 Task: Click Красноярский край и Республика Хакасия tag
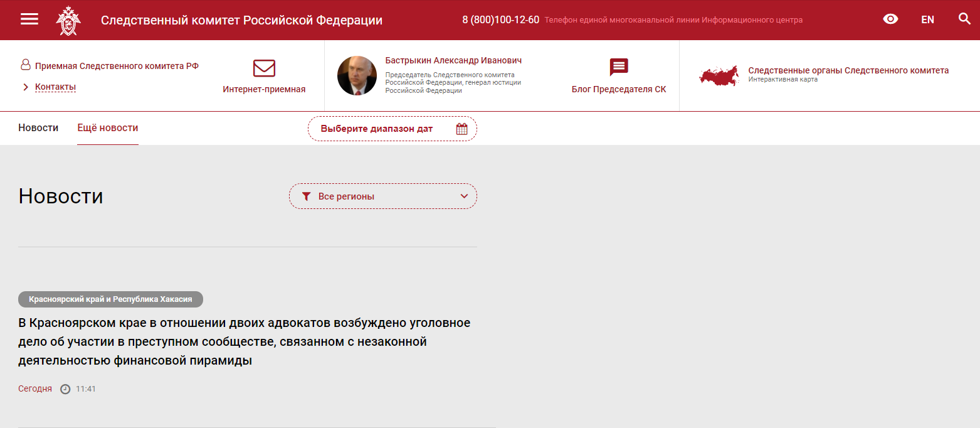(x=110, y=299)
